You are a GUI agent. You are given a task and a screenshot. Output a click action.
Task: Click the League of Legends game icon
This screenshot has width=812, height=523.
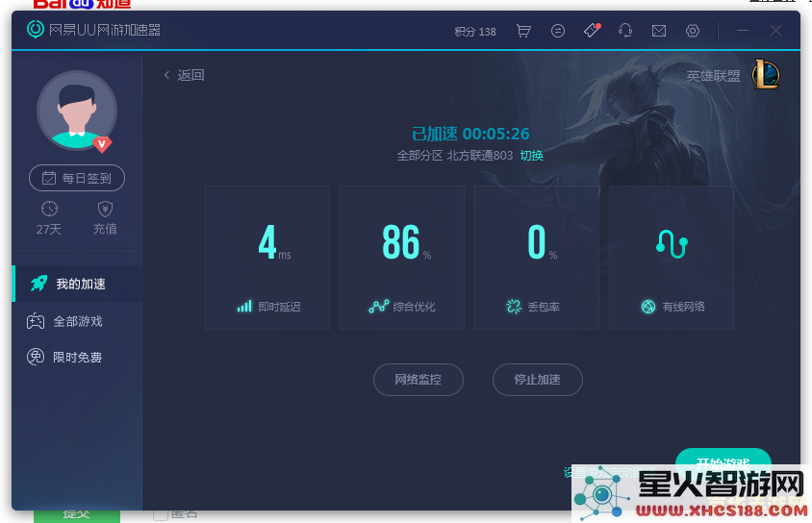(766, 74)
